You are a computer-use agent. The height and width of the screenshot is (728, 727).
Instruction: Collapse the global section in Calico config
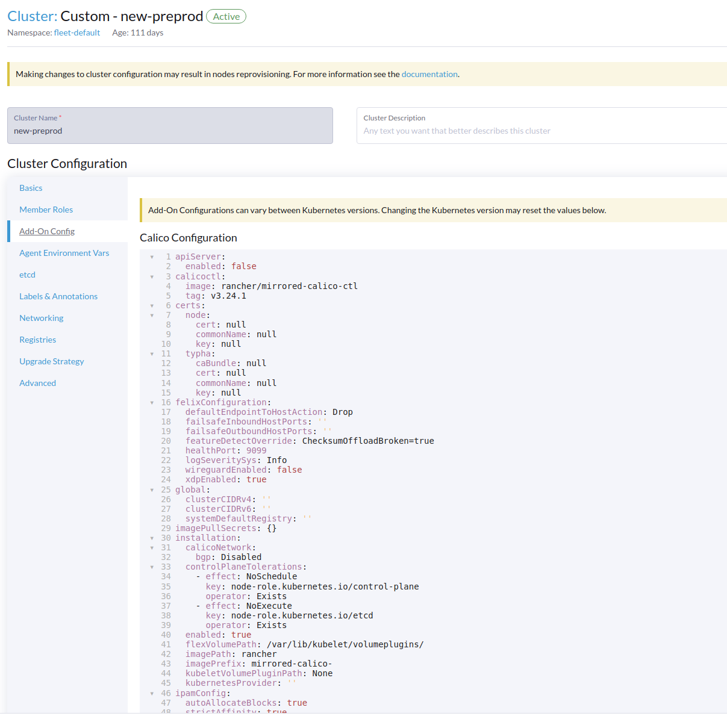click(152, 490)
